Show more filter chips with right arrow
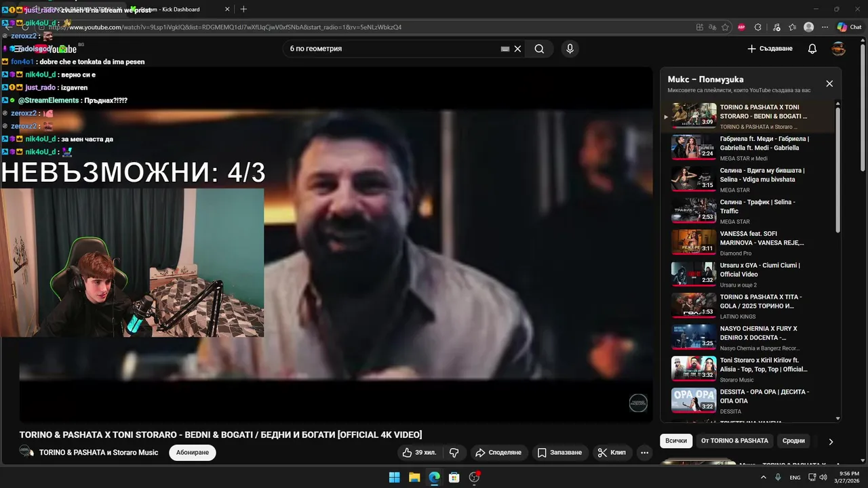The height and width of the screenshot is (488, 868). (831, 441)
